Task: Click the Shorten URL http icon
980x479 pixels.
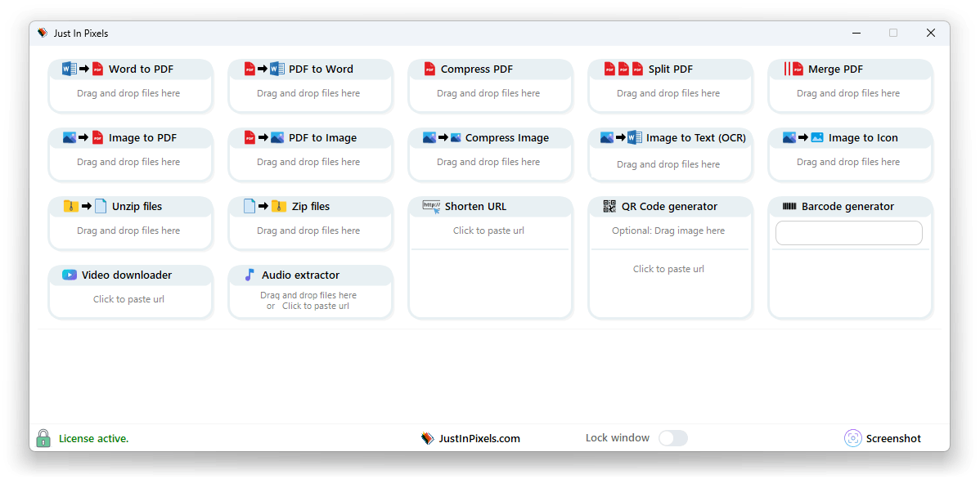Action: click(x=431, y=207)
